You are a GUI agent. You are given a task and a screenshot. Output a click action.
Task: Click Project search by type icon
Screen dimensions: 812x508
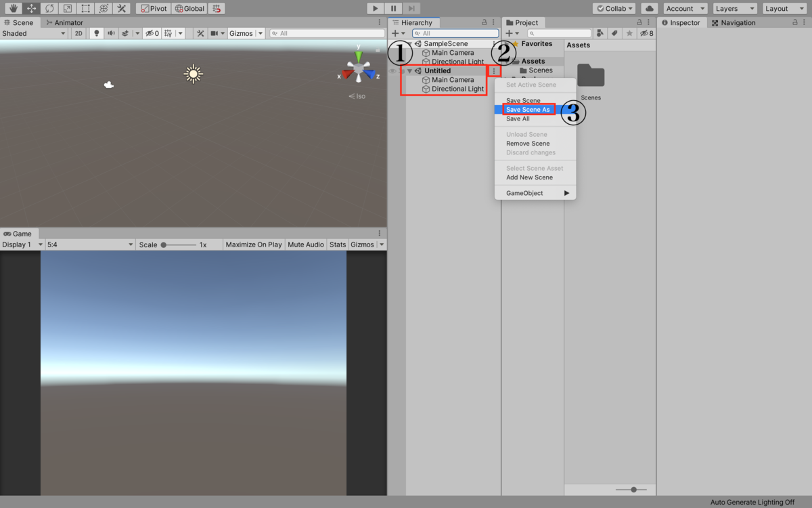600,33
